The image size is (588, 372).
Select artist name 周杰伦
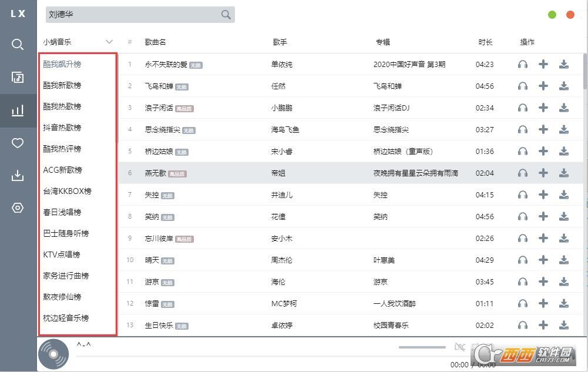[x=281, y=260]
